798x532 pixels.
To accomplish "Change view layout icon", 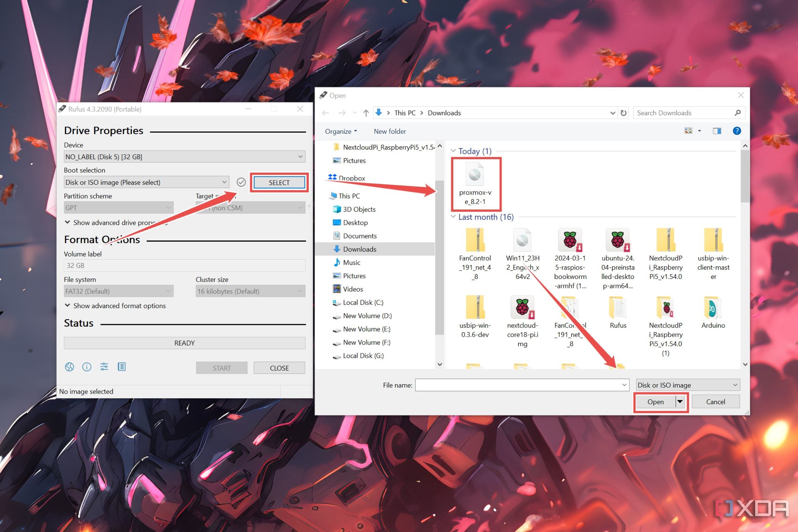I will 688,131.
